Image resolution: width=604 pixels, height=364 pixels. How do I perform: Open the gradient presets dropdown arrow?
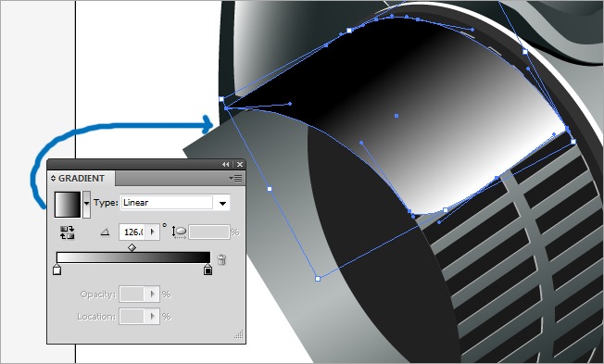click(87, 204)
